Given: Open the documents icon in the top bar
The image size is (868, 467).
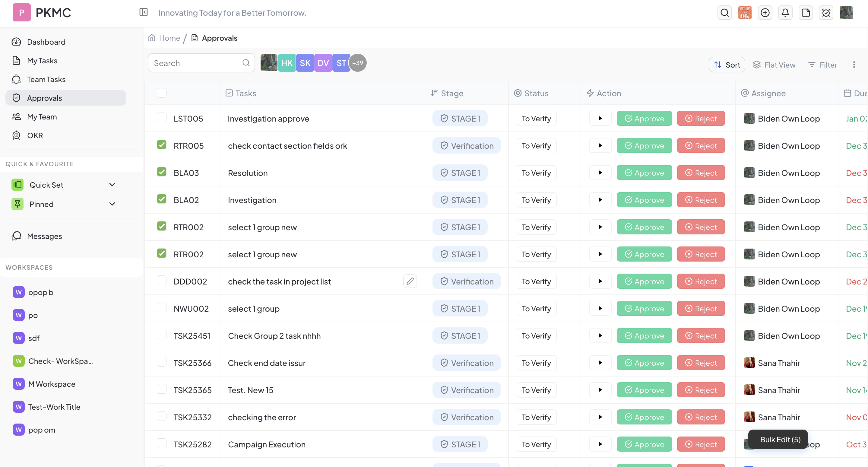Looking at the screenshot, I should click(806, 12).
